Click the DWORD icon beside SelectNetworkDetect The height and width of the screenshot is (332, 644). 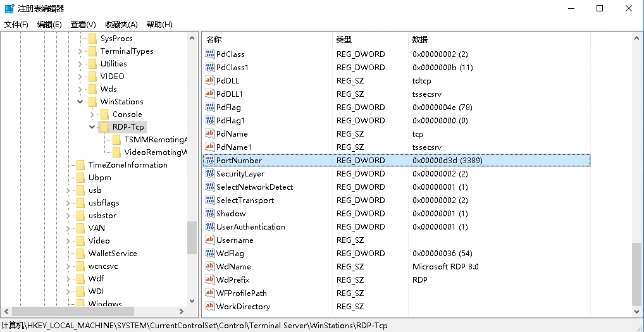pos(209,187)
